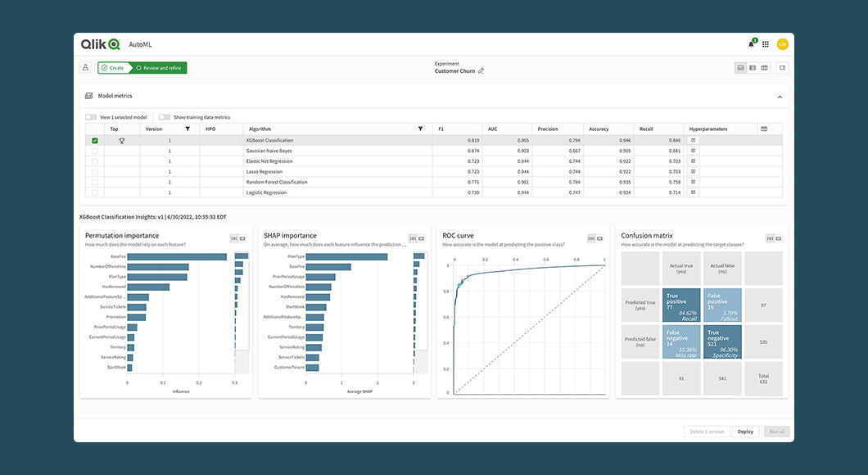Toggle View 1 selected model switch
Screen dimensions: 868x475
point(91,117)
